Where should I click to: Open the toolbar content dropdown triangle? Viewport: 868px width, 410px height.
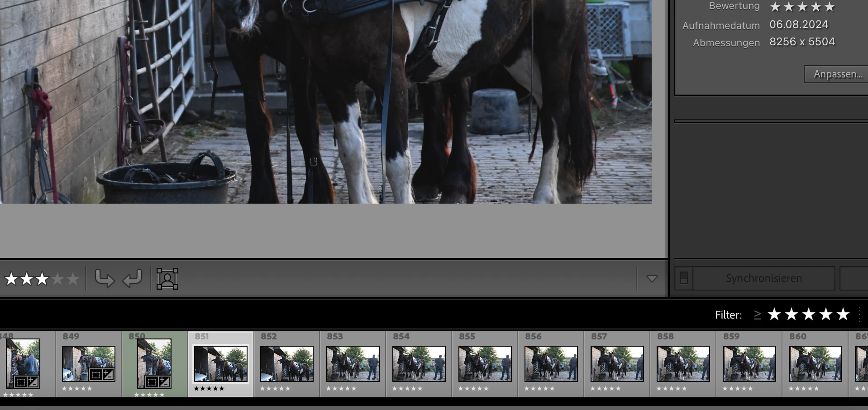[652, 279]
